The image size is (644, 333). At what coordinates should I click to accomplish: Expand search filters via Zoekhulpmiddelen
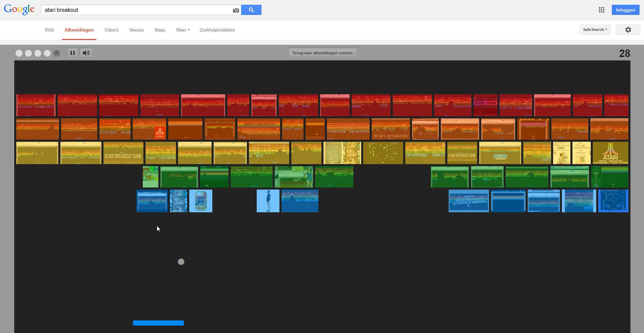[x=217, y=30]
